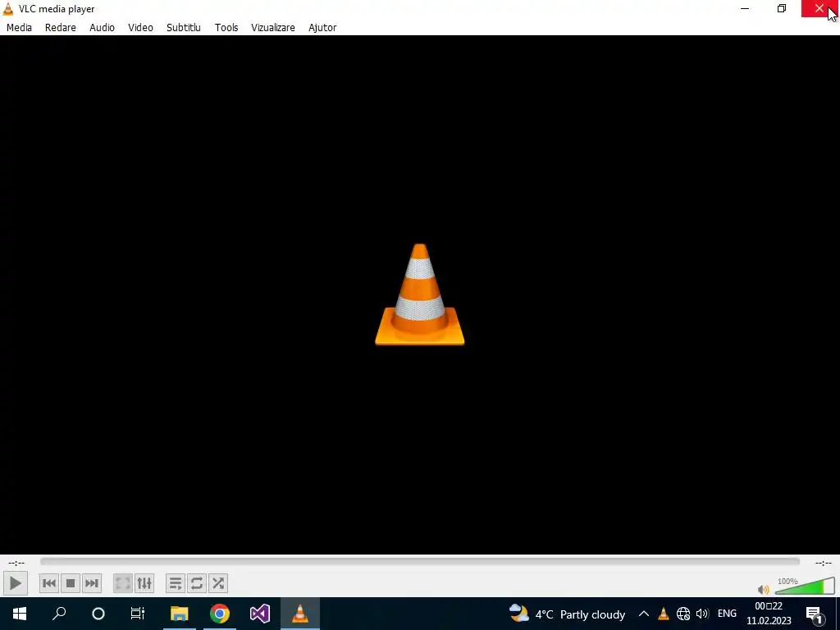
Task: Switch ENG input language
Action: [727, 614]
